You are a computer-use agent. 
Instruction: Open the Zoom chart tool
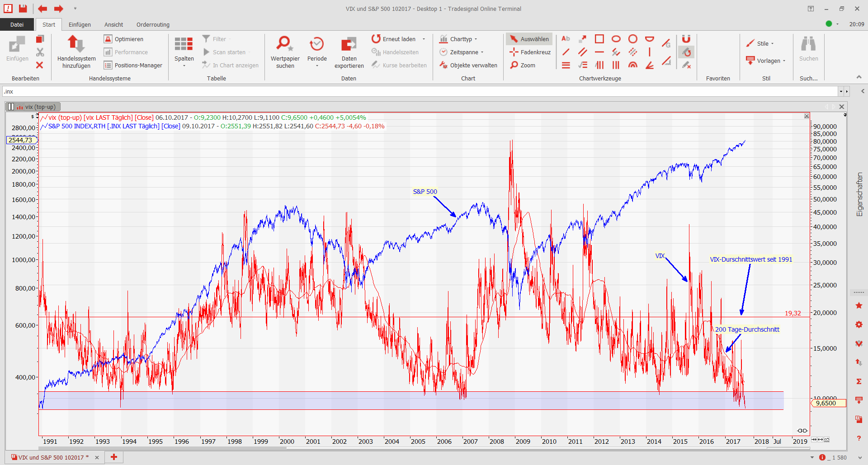[523, 65]
